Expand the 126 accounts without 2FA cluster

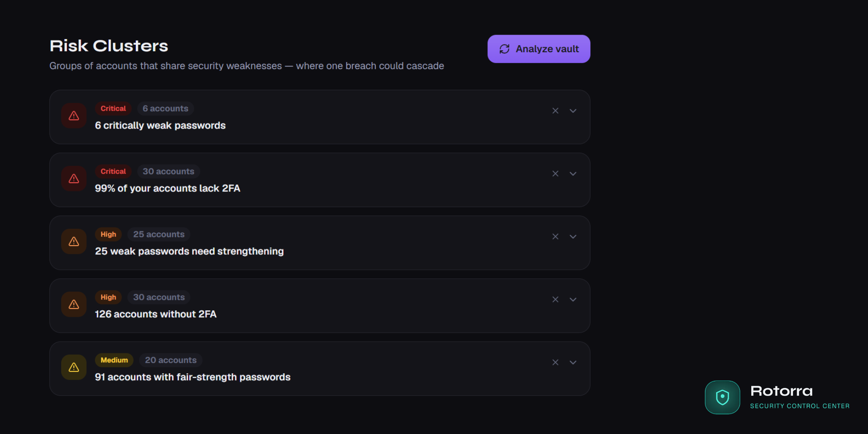[573, 299]
